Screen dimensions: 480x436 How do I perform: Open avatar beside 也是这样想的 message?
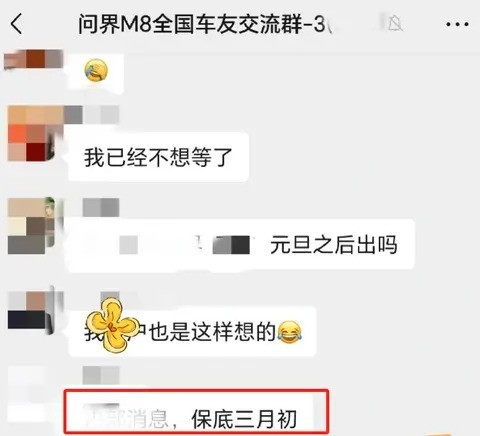(x=30, y=313)
